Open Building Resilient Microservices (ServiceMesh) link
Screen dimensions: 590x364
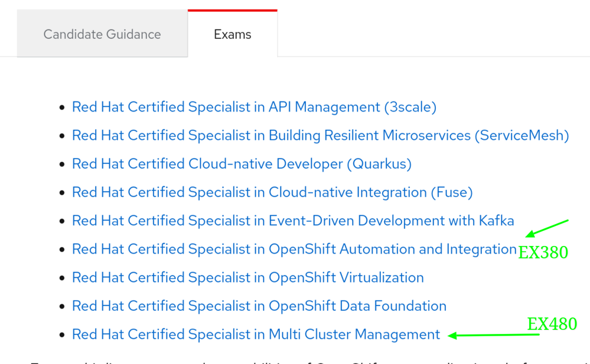pos(320,136)
